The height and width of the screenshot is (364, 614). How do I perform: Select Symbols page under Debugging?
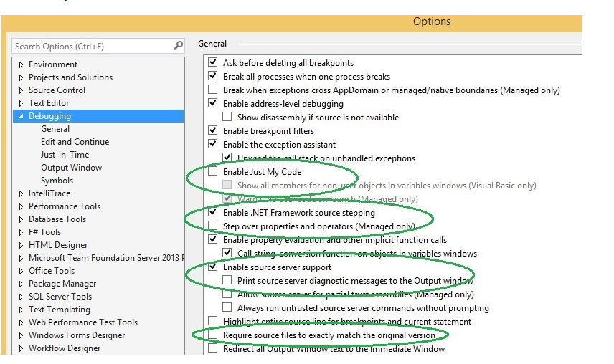coord(57,181)
